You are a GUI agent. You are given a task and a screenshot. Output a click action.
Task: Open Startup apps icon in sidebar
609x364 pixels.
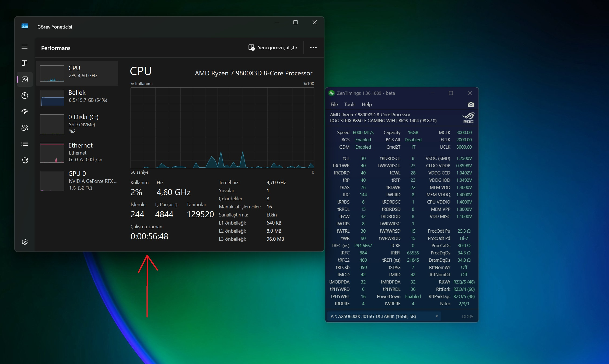coord(25,111)
